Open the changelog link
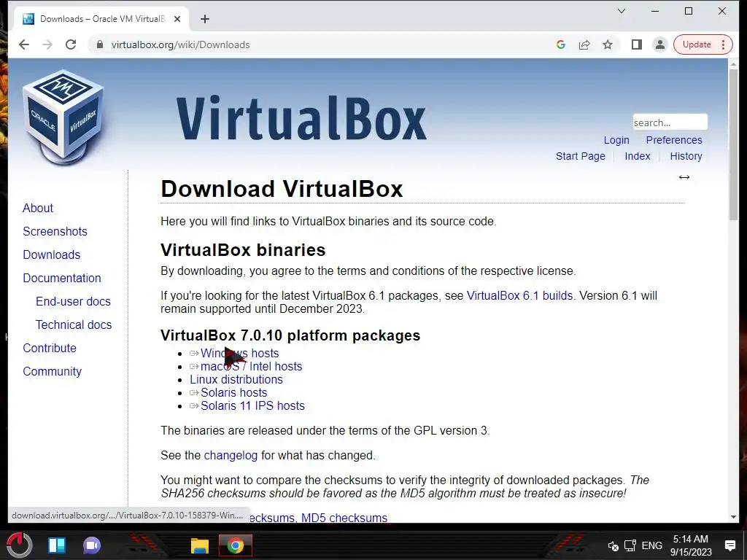This screenshot has width=747, height=560. click(x=231, y=455)
